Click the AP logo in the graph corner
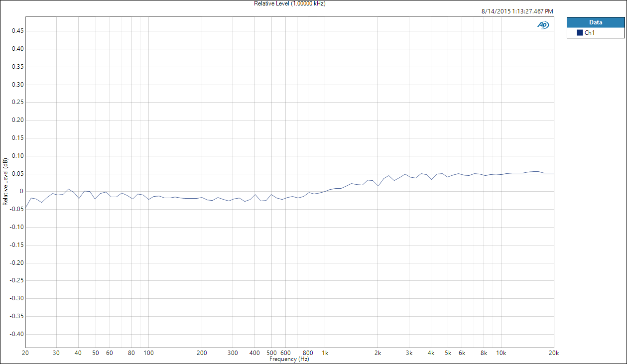This screenshot has height=364, width=627. (x=543, y=25)
